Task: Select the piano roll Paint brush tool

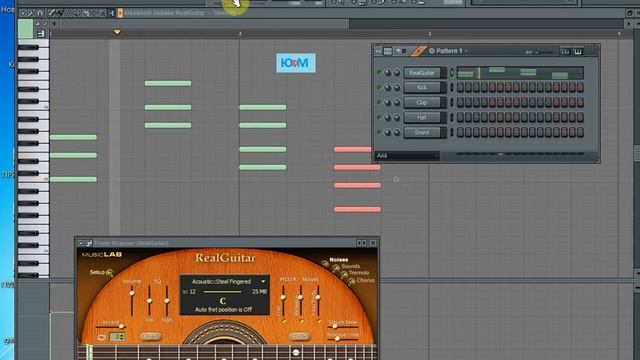Action: pyautogui.click(x=60, y=13)
